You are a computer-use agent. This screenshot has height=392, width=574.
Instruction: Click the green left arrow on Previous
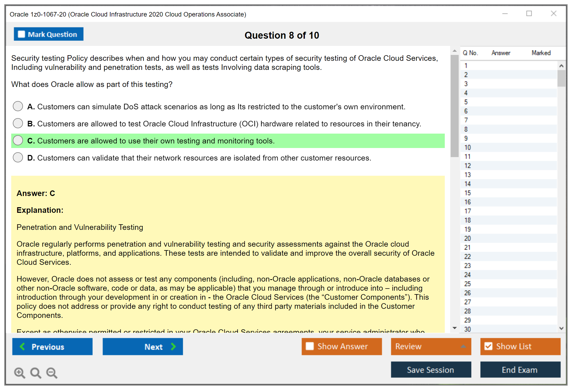tap(22, 346)
